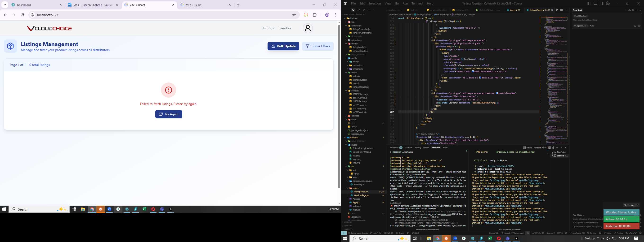The image size is (644, 242).
Task: Kill terminal with trash icon
Action: pyautogui.click(x=553, y=148)
